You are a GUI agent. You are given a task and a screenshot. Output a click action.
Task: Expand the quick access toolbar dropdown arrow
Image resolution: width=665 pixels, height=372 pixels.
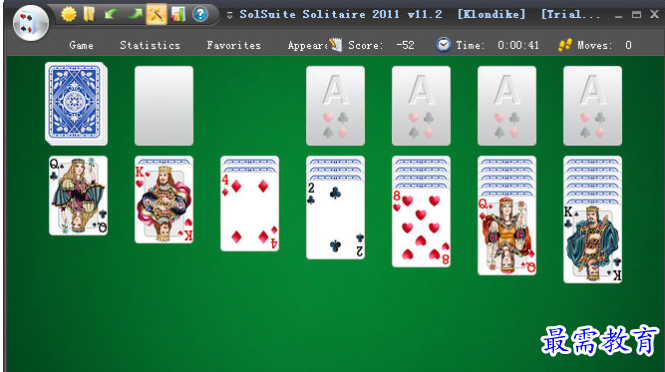click(229, 15)
